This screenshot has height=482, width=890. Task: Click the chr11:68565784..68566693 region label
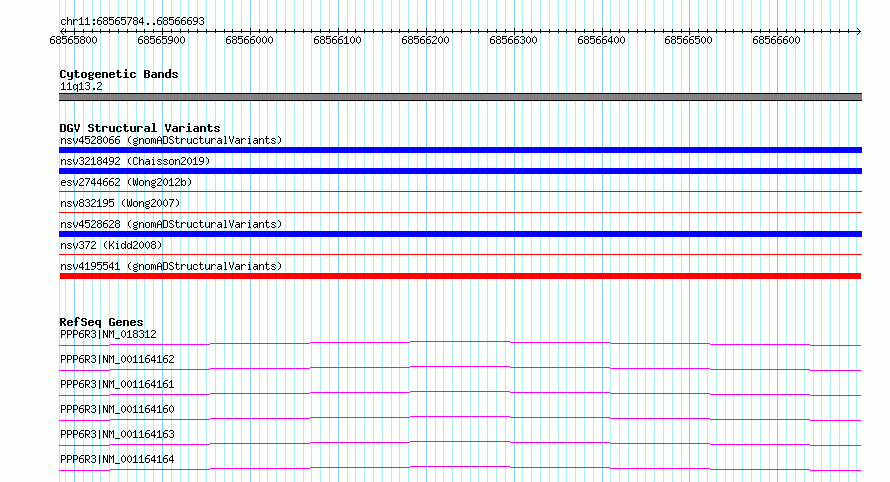pos(132,22)
